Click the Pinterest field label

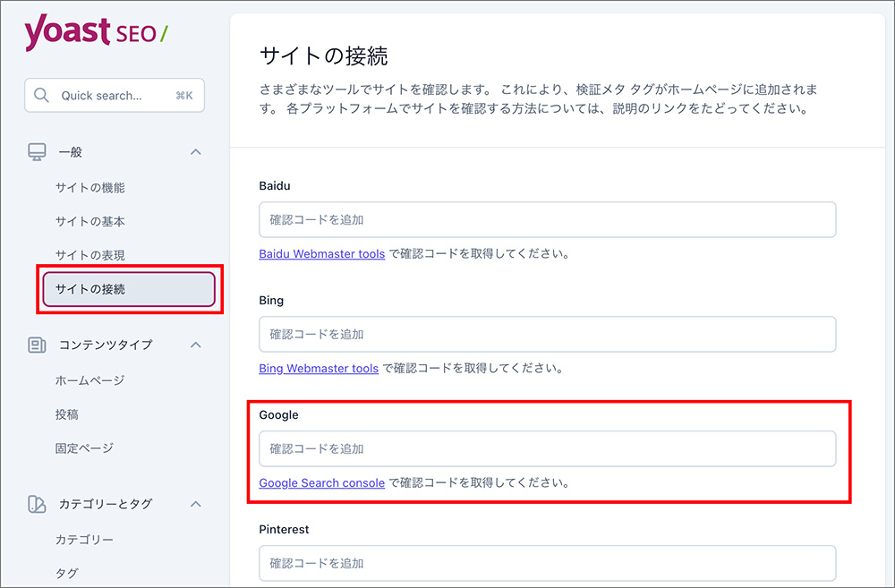[284, 529]
